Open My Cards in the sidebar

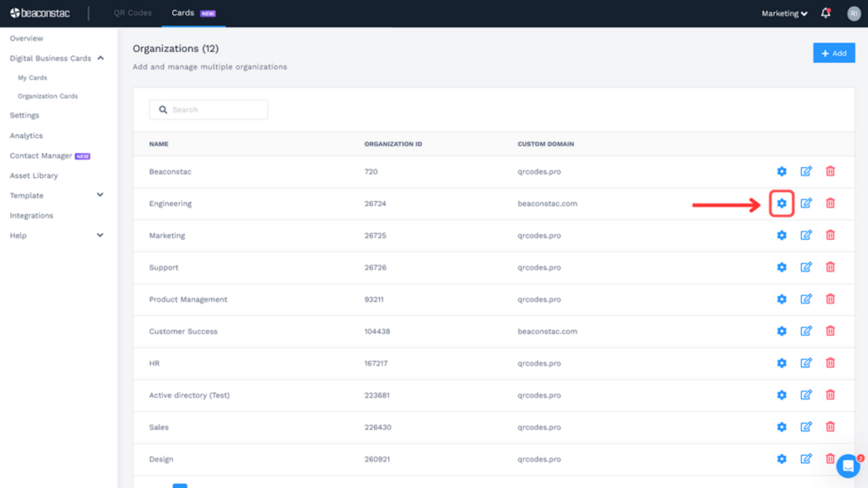tap(32, 77)
